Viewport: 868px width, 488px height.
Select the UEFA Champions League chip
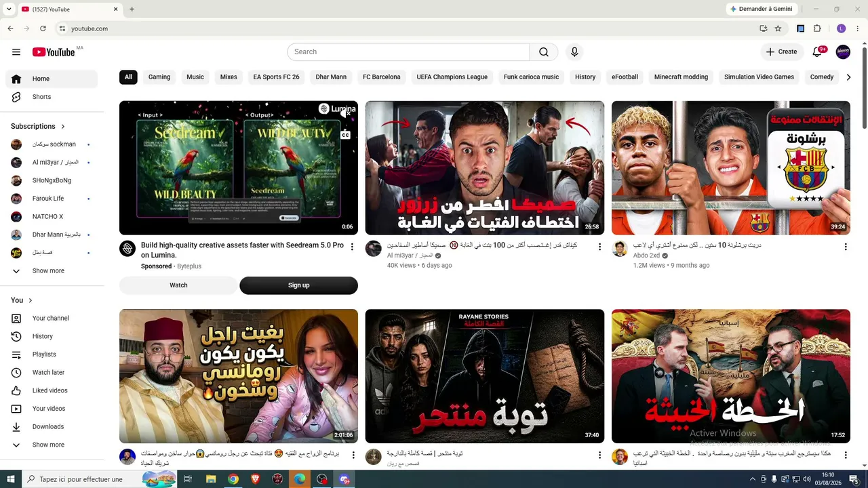click(x=452, y=77)
